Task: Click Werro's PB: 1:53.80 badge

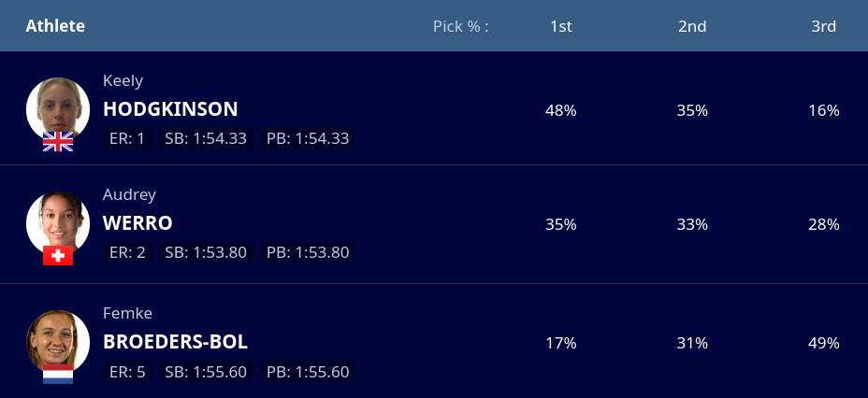Action: (308, 252)
